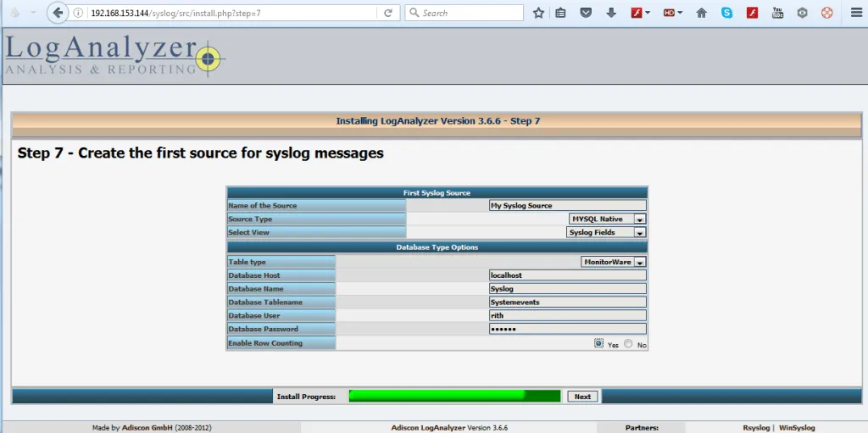This screenshot has height=433, width=868.
Task: Open the Select View dropdown showing Syslog Fields
Action: tap(606, 232)
